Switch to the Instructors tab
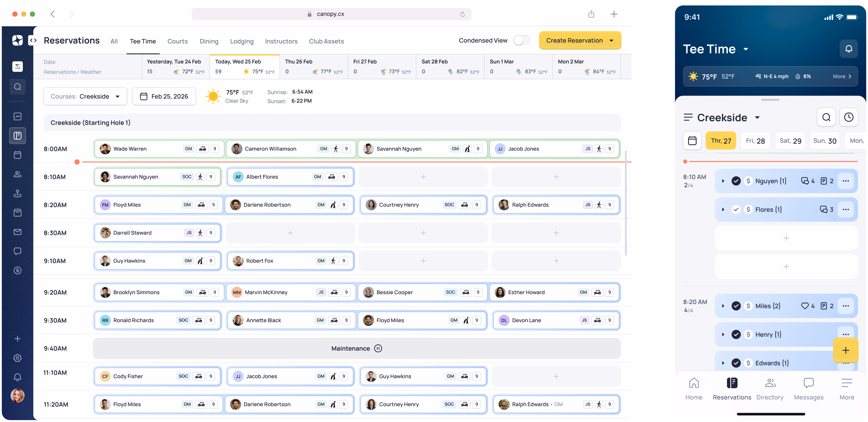 (281, 41)
